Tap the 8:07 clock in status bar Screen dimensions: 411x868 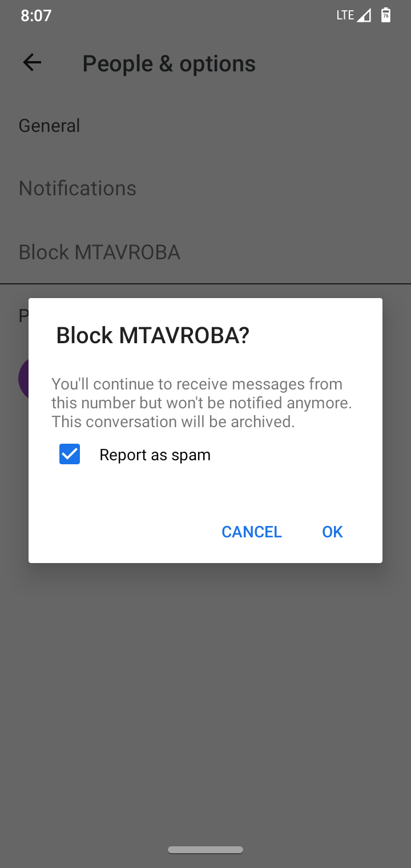(36, 15)
